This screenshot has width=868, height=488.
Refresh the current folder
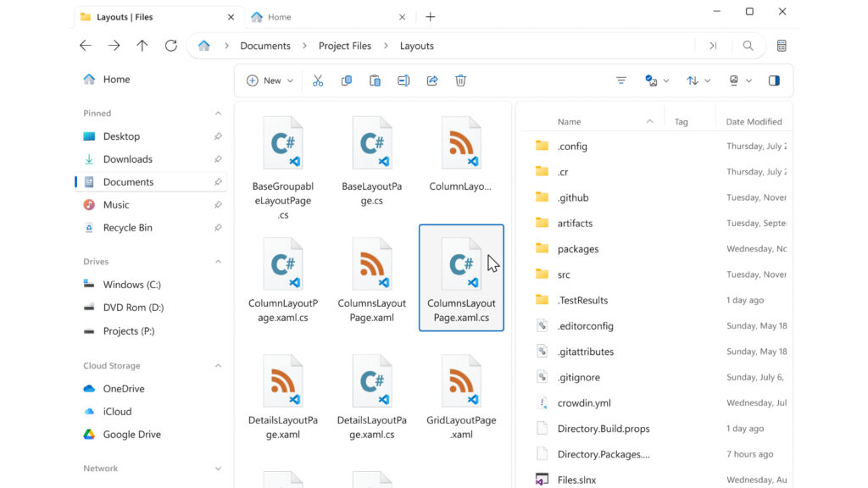tap(171, 46)
